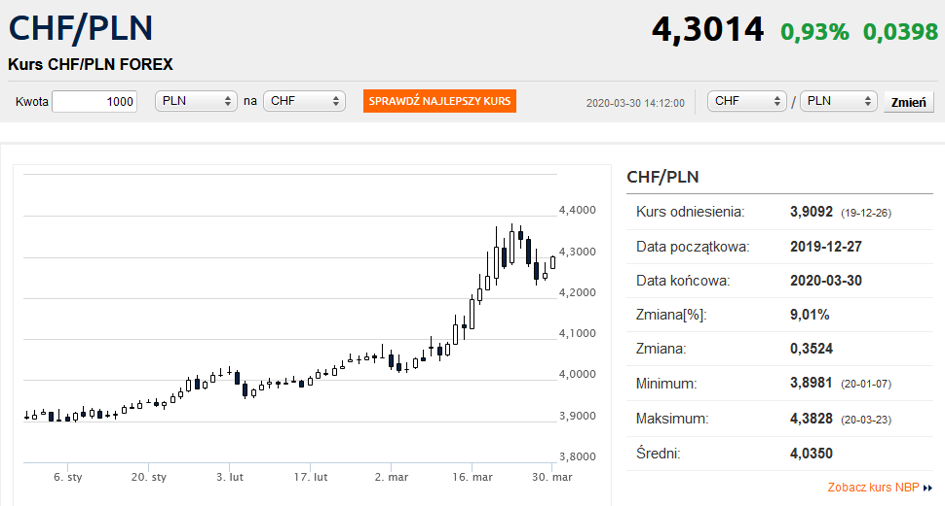Click the current rate 4,3014
945x506 pixels.
708,29
